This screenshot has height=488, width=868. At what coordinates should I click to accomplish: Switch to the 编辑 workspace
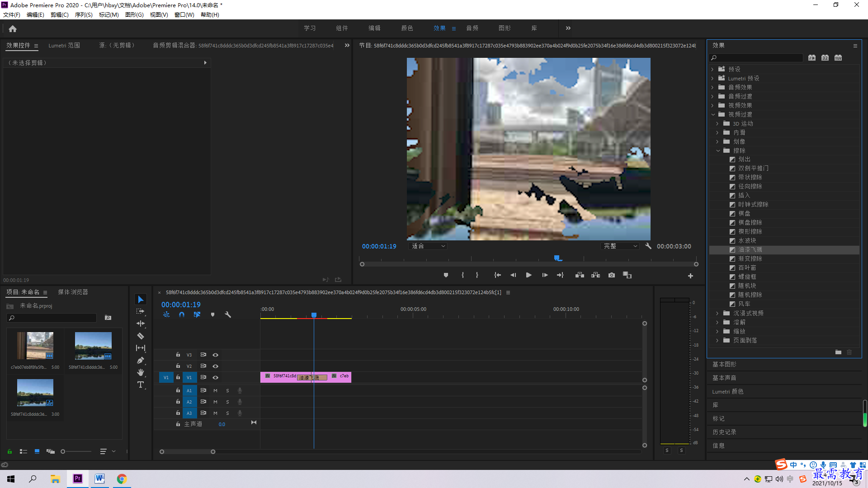[374, 28]
